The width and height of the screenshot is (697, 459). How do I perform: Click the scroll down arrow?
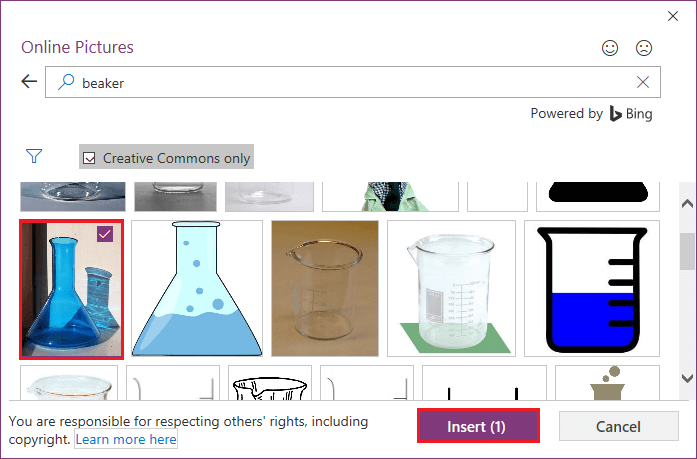pos(687,378)
